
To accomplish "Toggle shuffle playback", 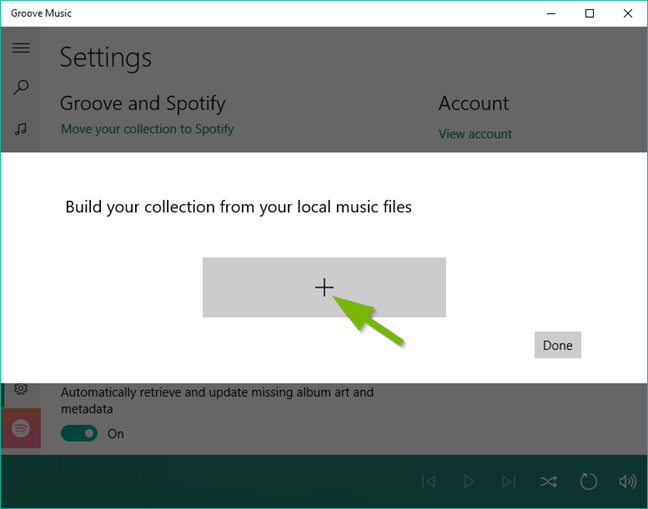I will coord(548,481).
